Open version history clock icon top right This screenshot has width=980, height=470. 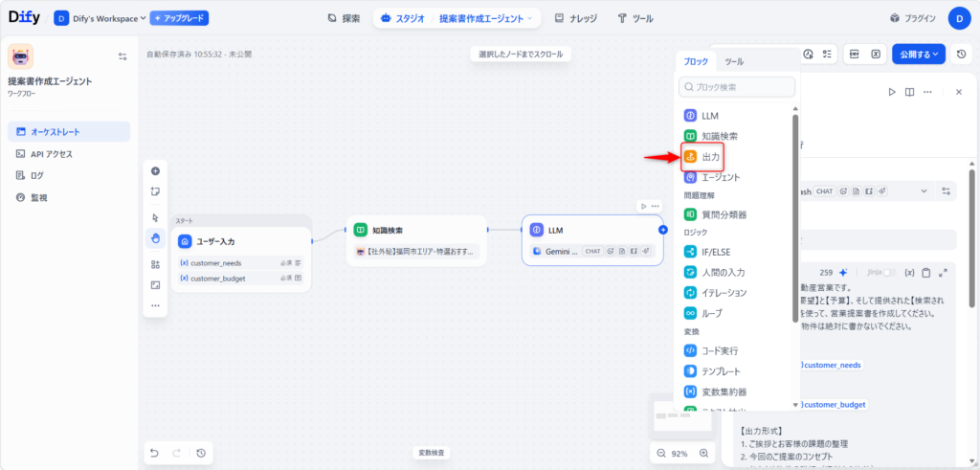click(961, 54)
